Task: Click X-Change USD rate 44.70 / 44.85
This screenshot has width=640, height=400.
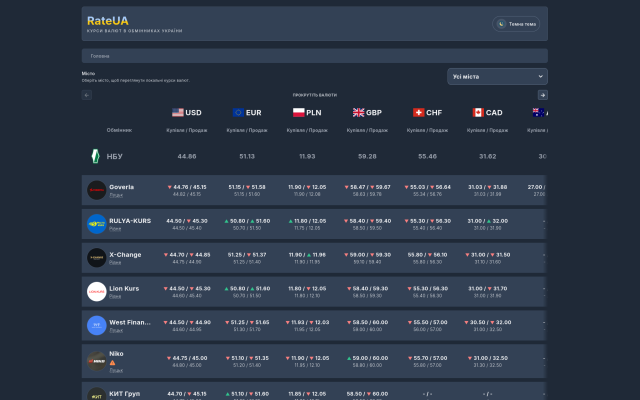Action: coord(187,255)
